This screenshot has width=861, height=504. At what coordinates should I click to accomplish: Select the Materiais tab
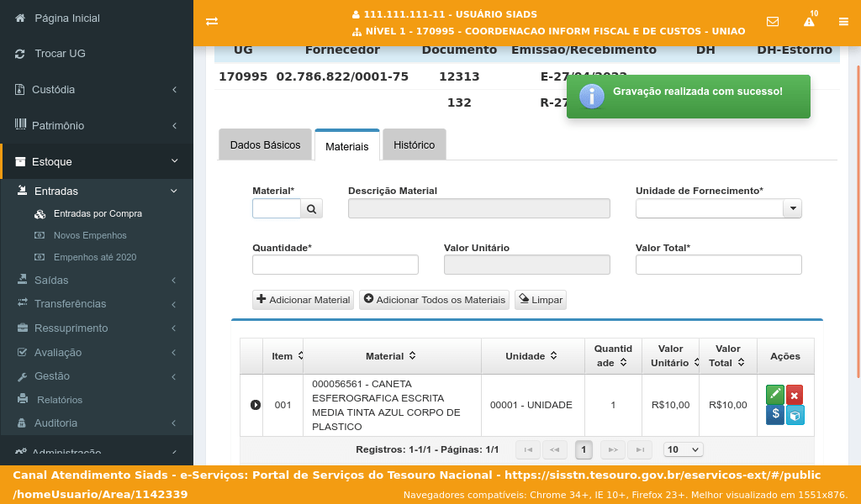click(347, 146)
